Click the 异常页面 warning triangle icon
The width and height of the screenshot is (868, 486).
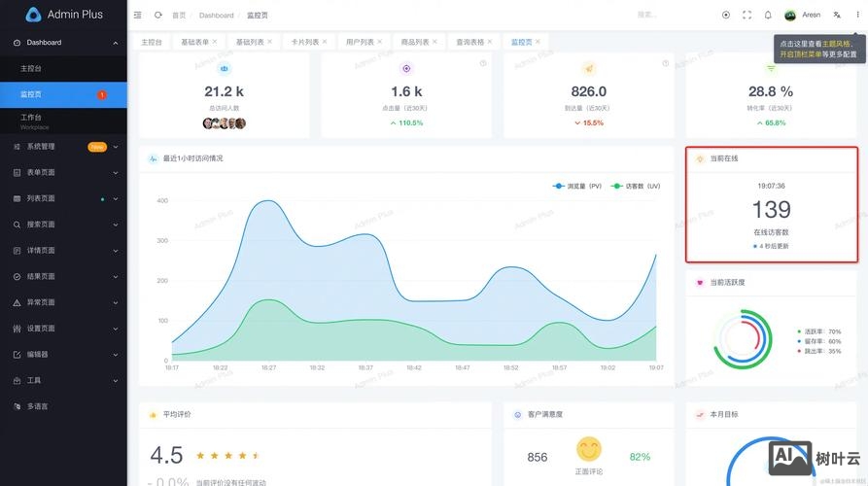[17, 303]
